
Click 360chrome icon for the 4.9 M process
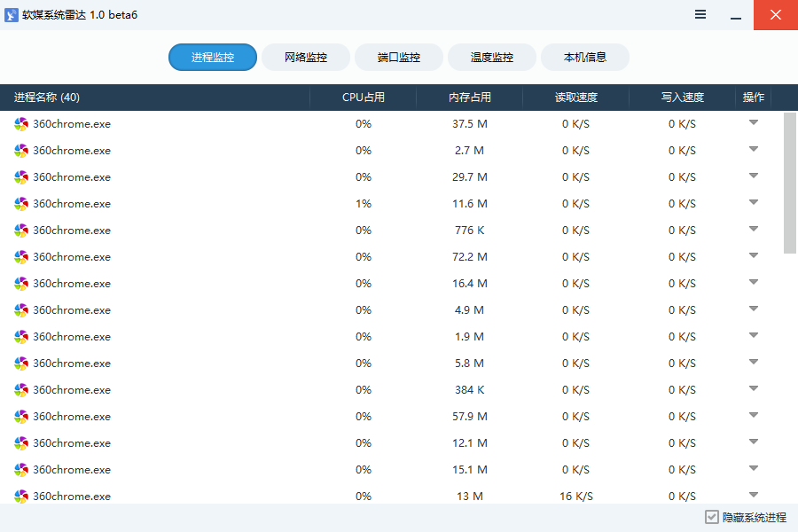click(21, 310)
